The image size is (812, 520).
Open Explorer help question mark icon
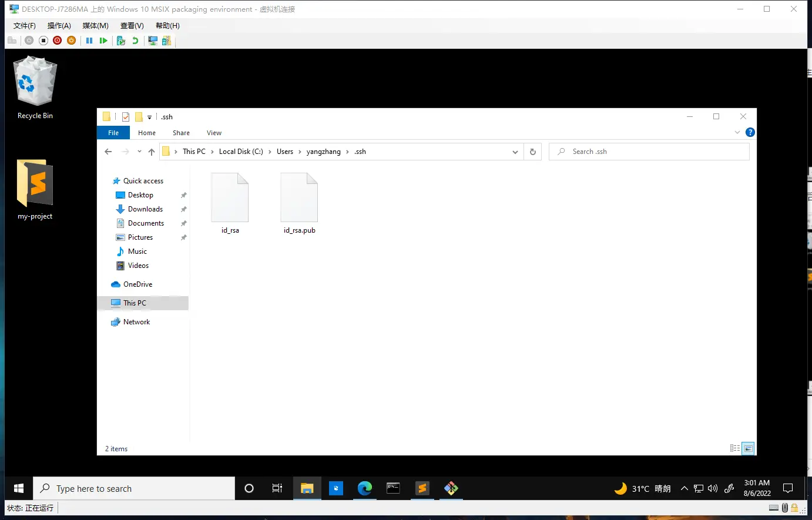[x=750, y=133]
